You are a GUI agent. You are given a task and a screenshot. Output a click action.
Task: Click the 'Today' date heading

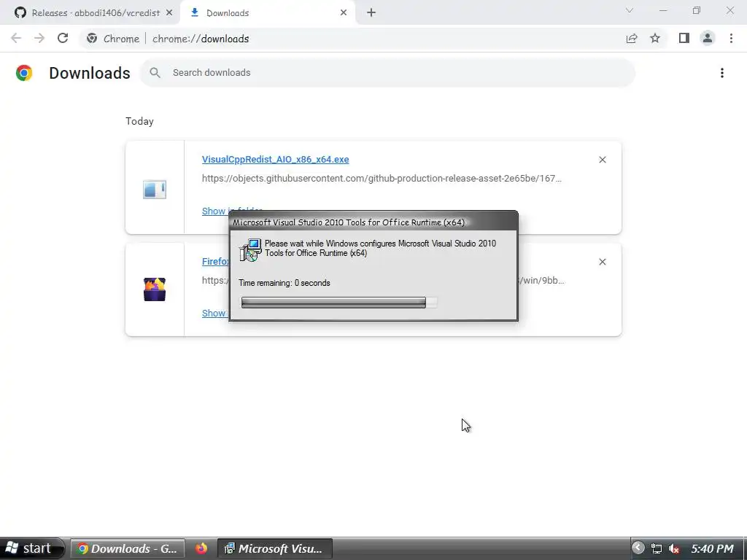(x=139, y=122)
